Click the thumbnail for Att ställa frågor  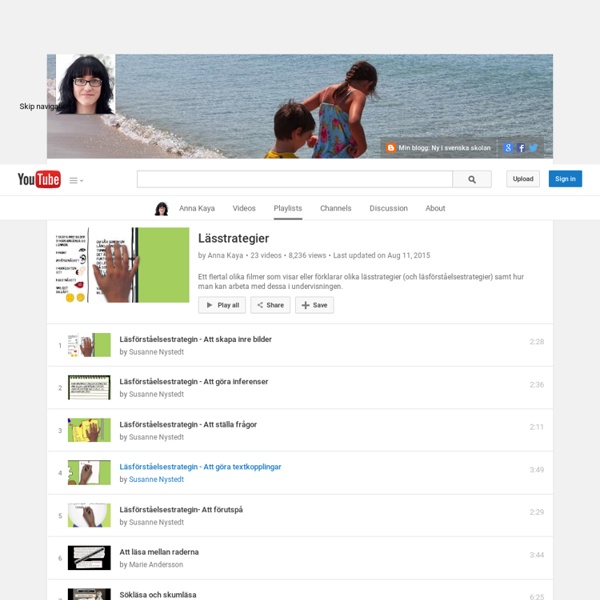(x=89, y=430)
